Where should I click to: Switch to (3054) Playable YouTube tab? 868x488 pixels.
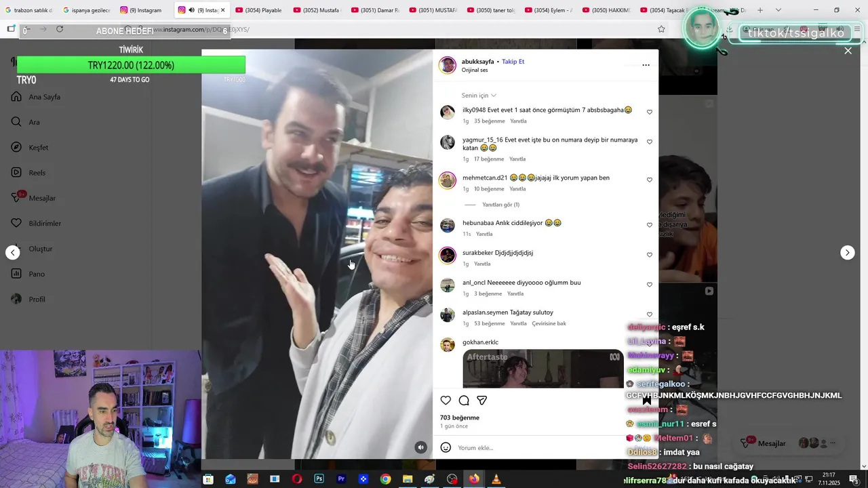[258, 10]
